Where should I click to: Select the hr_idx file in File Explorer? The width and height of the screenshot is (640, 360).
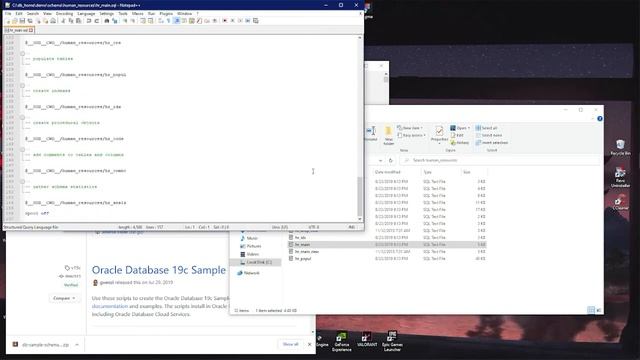[387, 238]
